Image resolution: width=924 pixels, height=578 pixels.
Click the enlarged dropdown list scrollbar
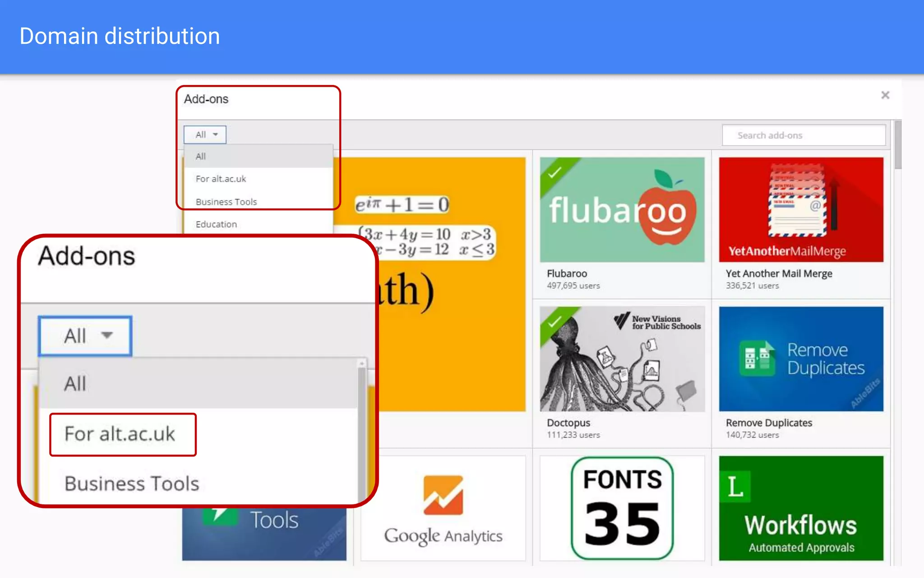point(362,431)
